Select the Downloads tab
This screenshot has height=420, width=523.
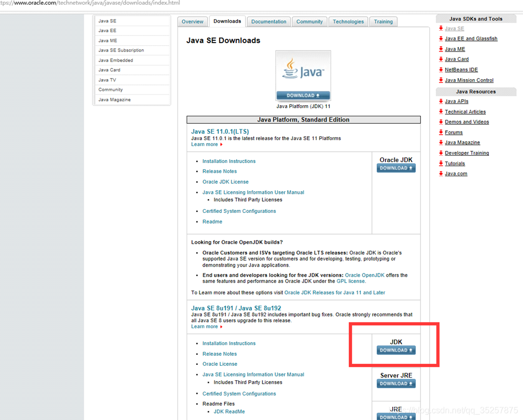(227, 21)
